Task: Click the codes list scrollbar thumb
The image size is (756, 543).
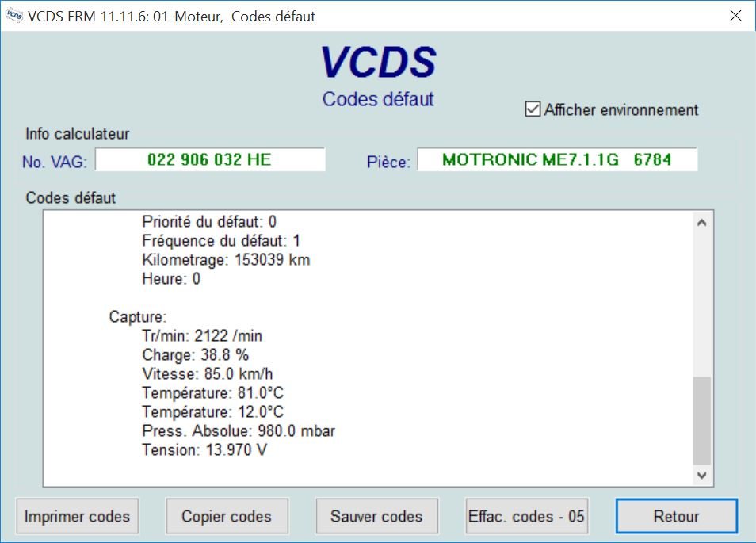Action: coord(702,420)
